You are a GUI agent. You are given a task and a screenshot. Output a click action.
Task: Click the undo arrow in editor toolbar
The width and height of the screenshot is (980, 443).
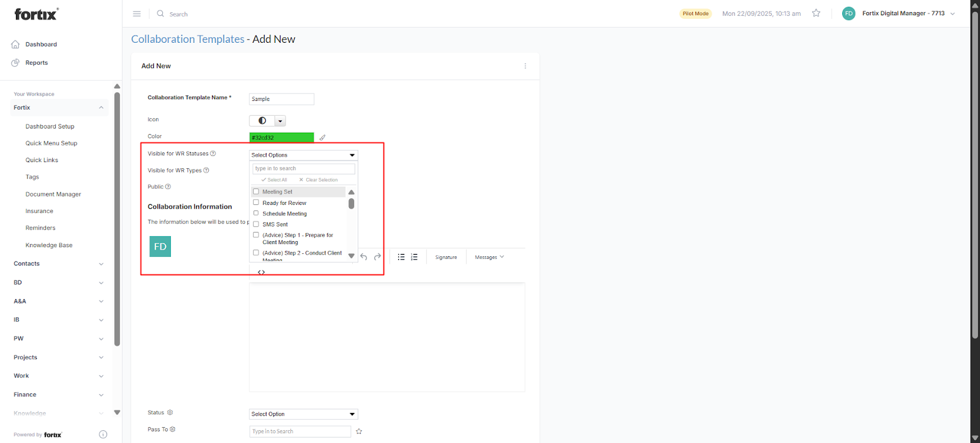364,257
